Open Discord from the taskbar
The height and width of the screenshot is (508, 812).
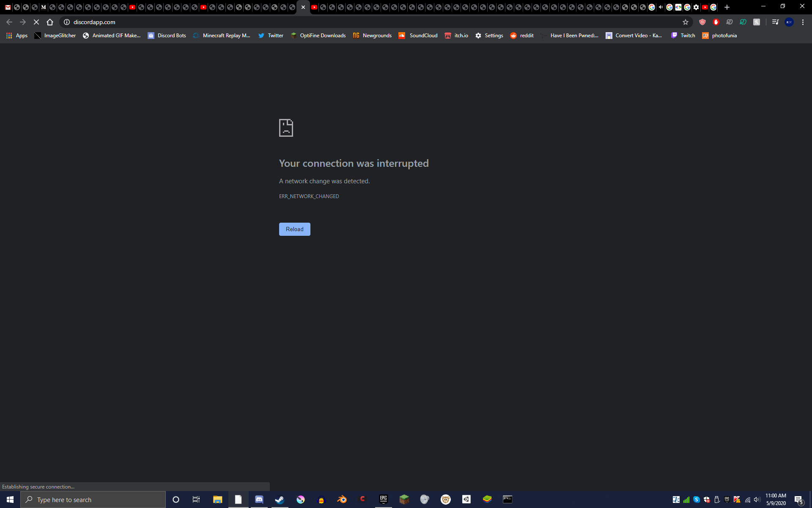click(259, 500)
